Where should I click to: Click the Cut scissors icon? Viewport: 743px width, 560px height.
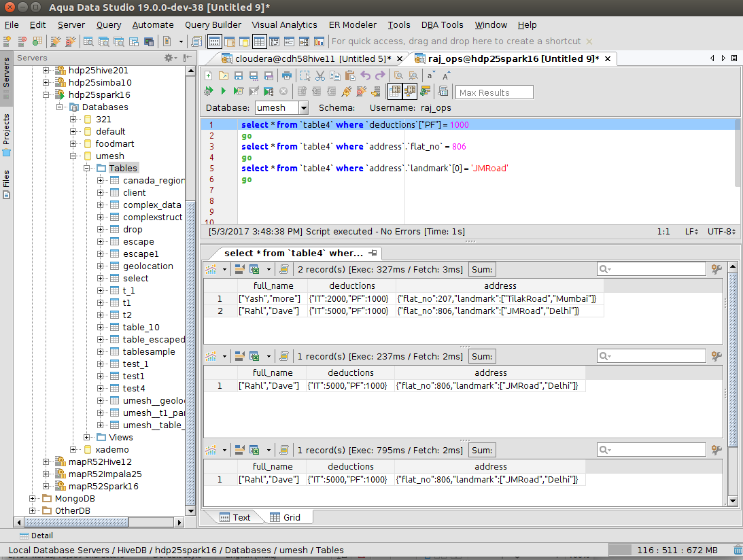(321, 75)
